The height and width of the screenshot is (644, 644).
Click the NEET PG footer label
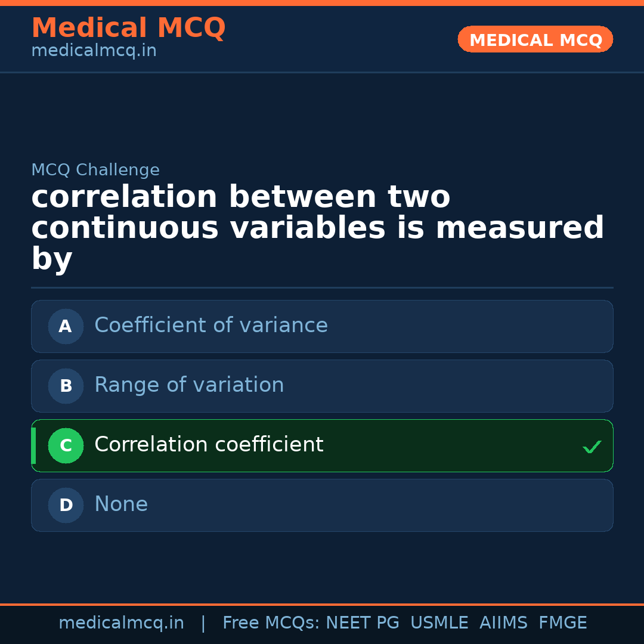(363, 623)
